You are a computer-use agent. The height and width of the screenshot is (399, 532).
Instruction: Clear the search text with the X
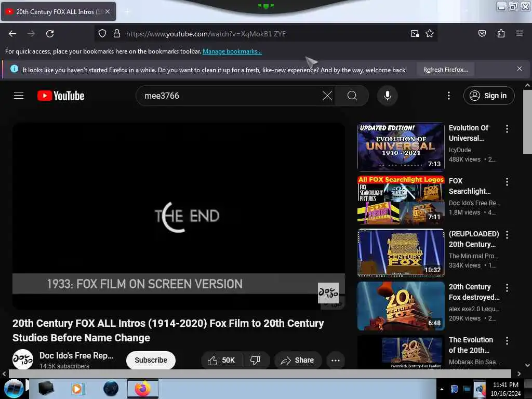pyautogui.click(x=327, y=96)
